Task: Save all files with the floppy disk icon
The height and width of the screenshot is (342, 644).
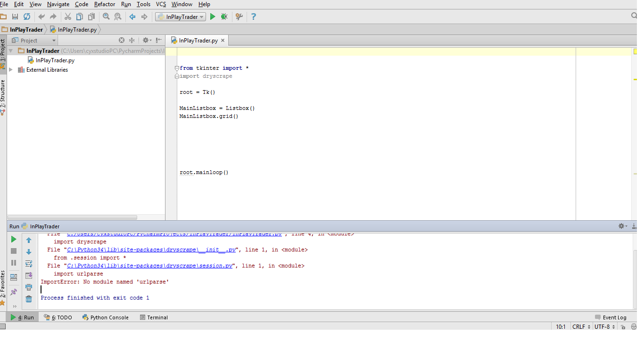Action: pyautogui.click(x=15, y=17)
